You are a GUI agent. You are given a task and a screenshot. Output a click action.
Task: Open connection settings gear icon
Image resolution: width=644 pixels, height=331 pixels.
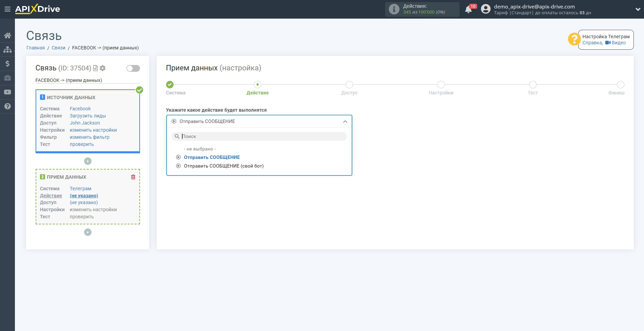[x=103, y=68]
